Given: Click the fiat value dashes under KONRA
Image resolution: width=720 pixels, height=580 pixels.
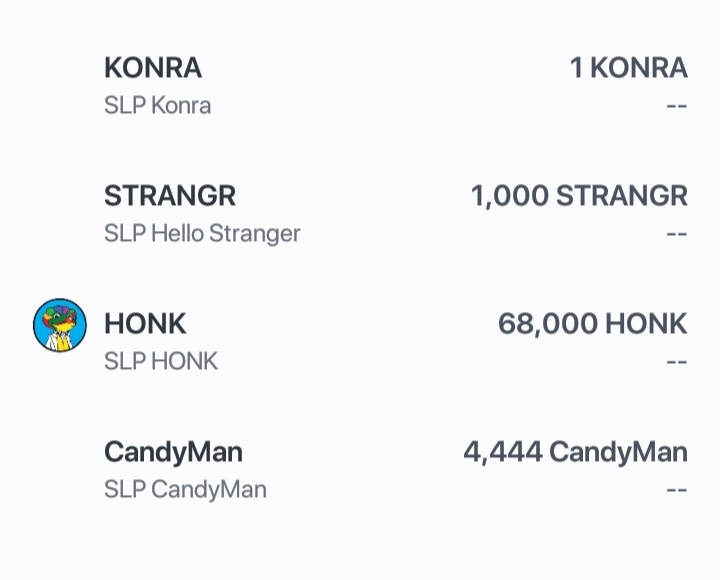Looking at the screenshot, I should (x=677, y=106).
